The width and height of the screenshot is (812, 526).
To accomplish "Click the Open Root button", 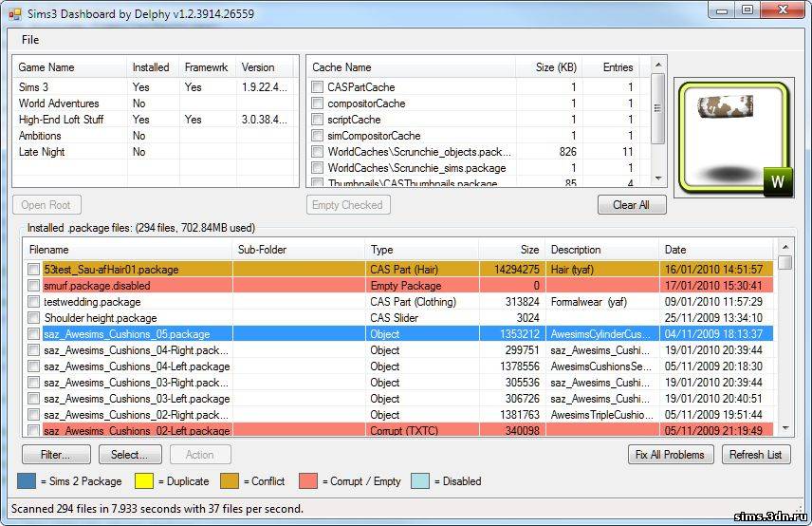I will [46, 205].
